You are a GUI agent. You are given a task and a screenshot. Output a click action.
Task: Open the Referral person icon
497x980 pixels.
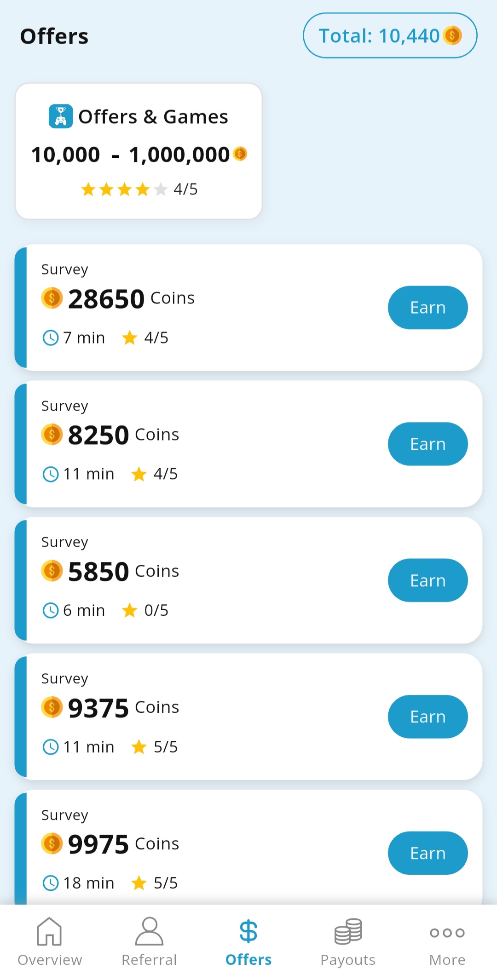(149, 931)
